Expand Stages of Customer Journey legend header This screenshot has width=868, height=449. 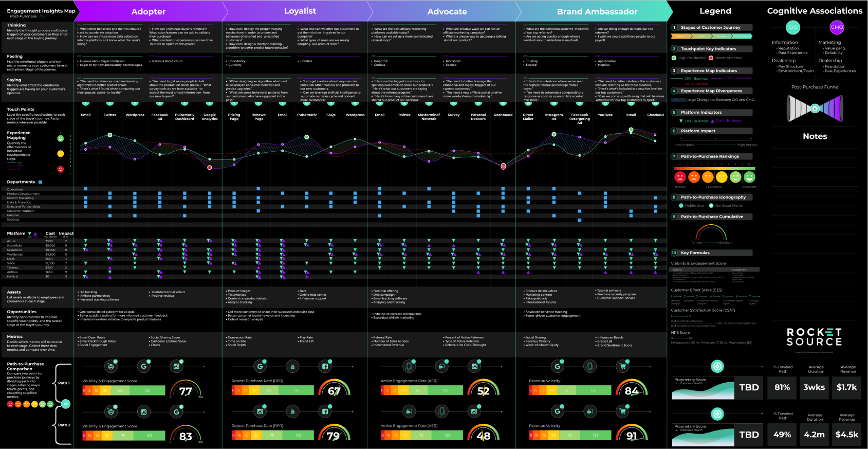[x=711, y=27]
